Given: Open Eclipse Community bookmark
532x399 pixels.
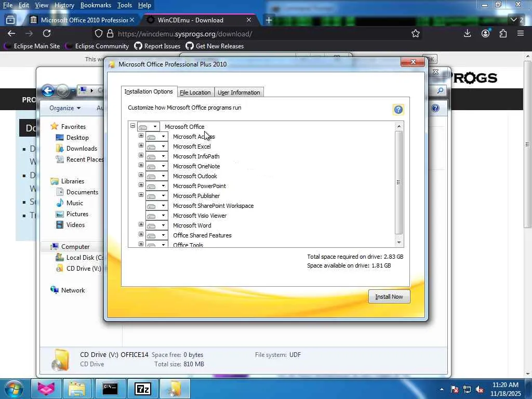Looking at the screenshot, I should click(97, 46).
